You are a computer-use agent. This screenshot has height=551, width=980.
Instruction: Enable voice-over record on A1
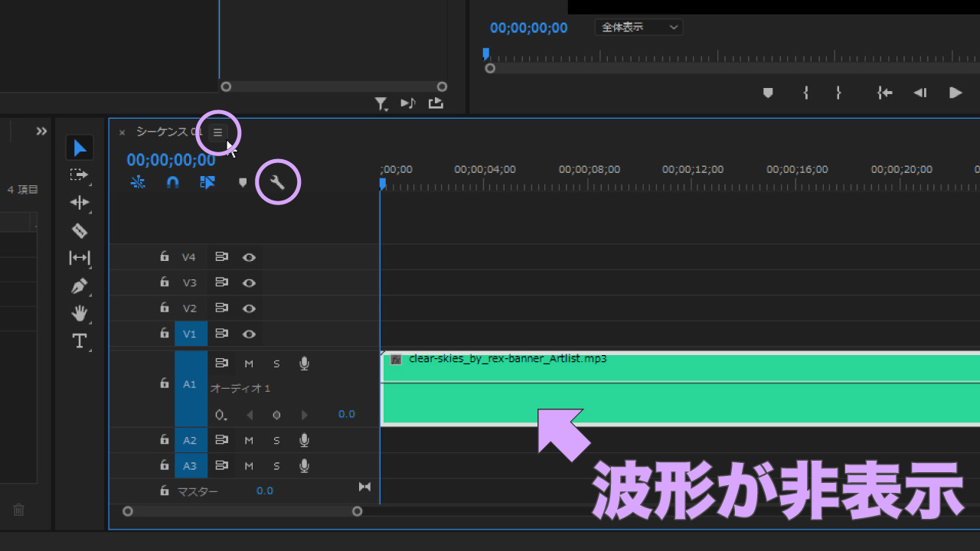[304, 364]
